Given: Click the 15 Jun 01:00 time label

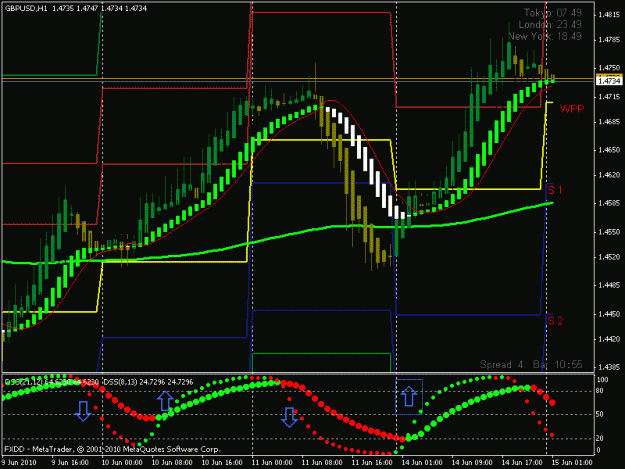Looking at the screenshot, I should (x=572, y=463).
